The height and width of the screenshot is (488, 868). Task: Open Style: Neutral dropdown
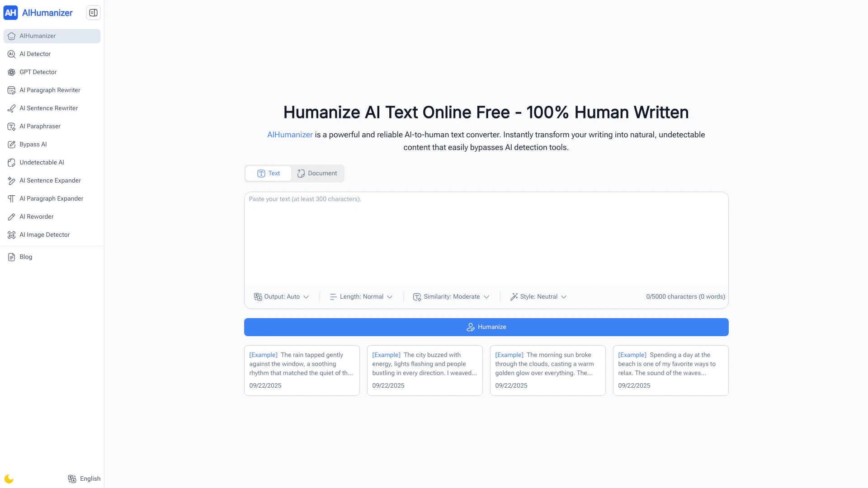click(x=538, y=297)
